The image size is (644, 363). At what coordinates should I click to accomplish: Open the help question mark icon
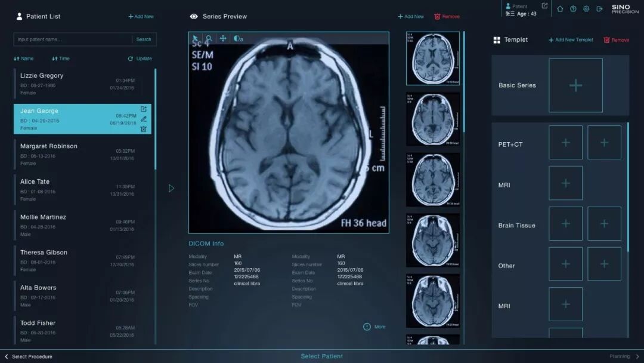click(x=573, y=8)
